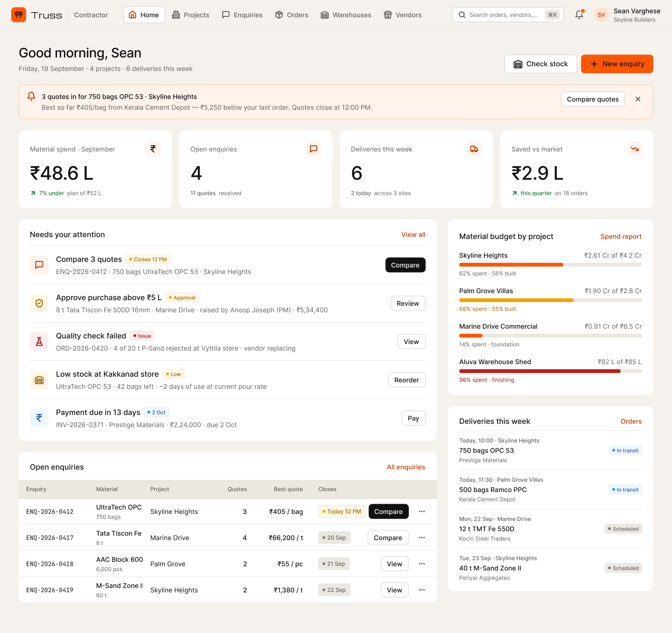Open the Orders link in Deliveries
The image size is (672, 633).
631,422
